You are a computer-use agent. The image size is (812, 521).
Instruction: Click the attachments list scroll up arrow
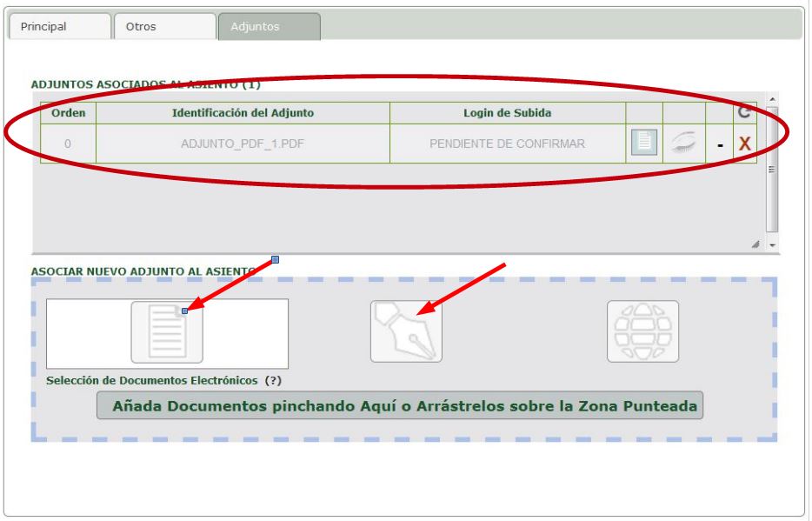pyautogui.click(x=772, y=99)
